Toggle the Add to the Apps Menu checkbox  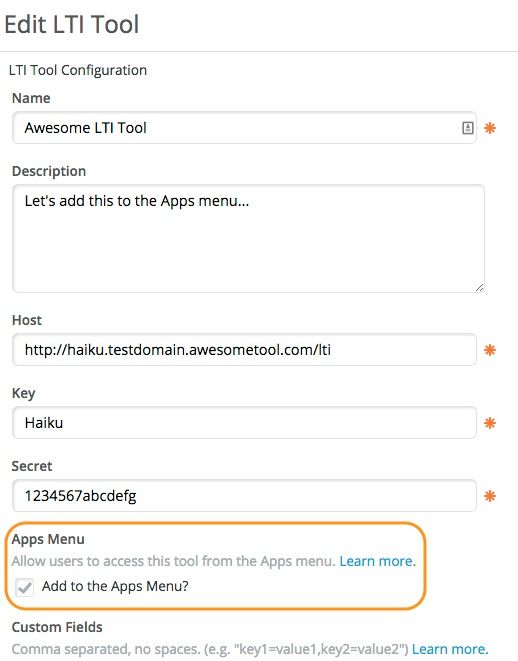tap(24, 587)
